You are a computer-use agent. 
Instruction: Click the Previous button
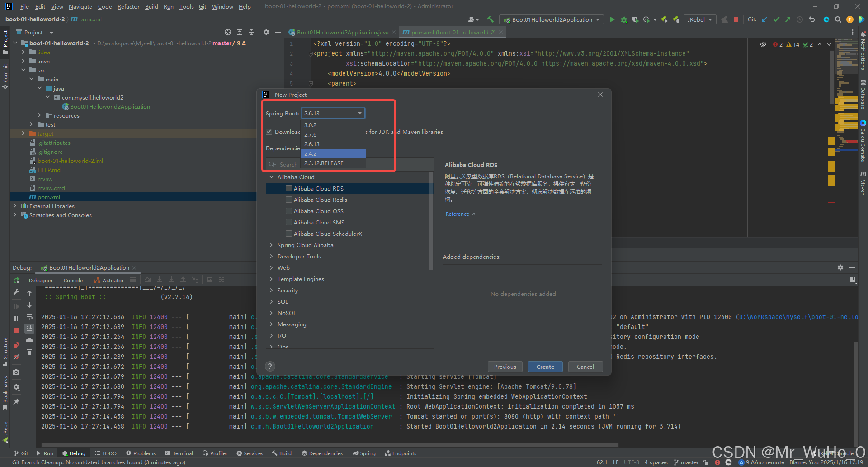tap(505, 367)
